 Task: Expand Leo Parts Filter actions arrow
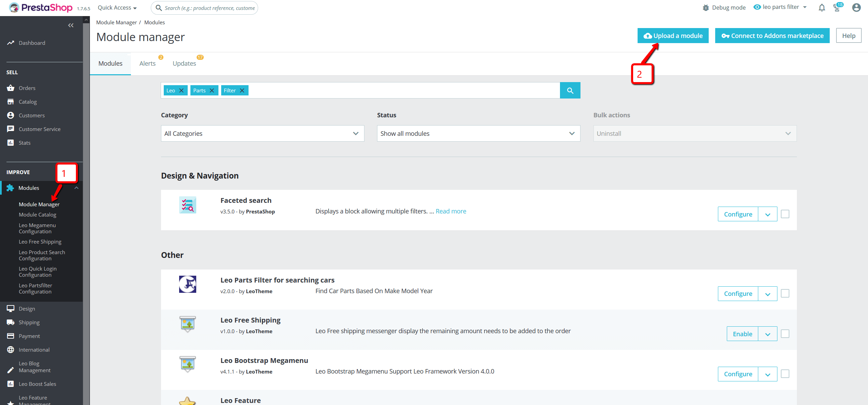pos(768,294)
